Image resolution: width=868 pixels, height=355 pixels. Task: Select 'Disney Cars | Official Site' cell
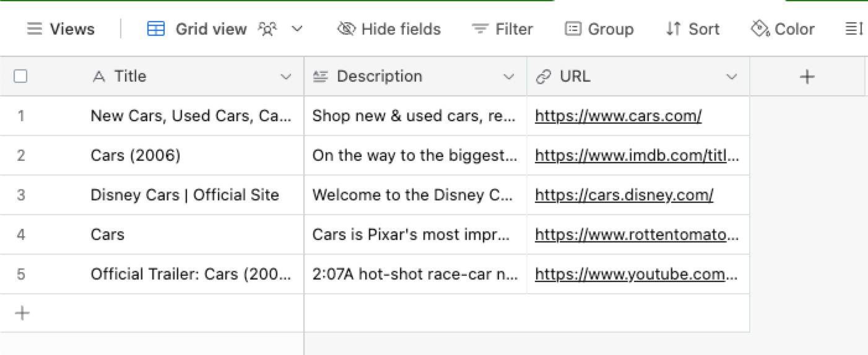click(191, 195)
